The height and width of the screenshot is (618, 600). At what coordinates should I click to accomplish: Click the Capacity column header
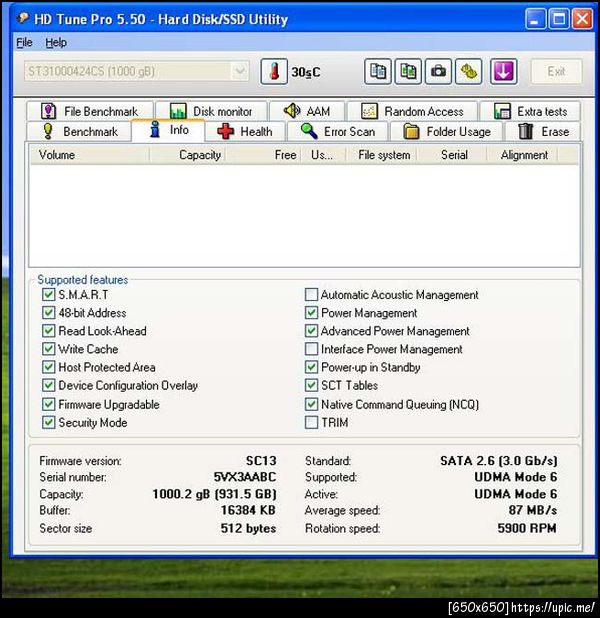tap(188, 154)
